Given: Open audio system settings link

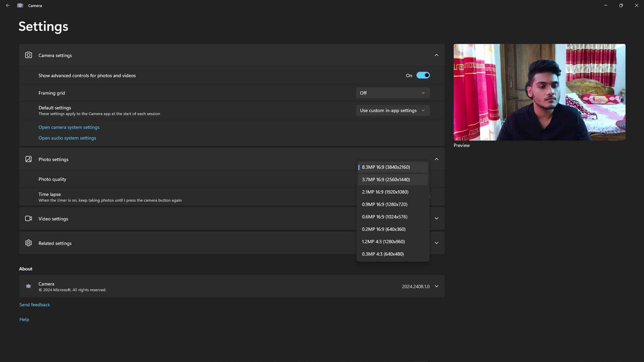Looking at the screenshot, I should [x=67, y=138].
